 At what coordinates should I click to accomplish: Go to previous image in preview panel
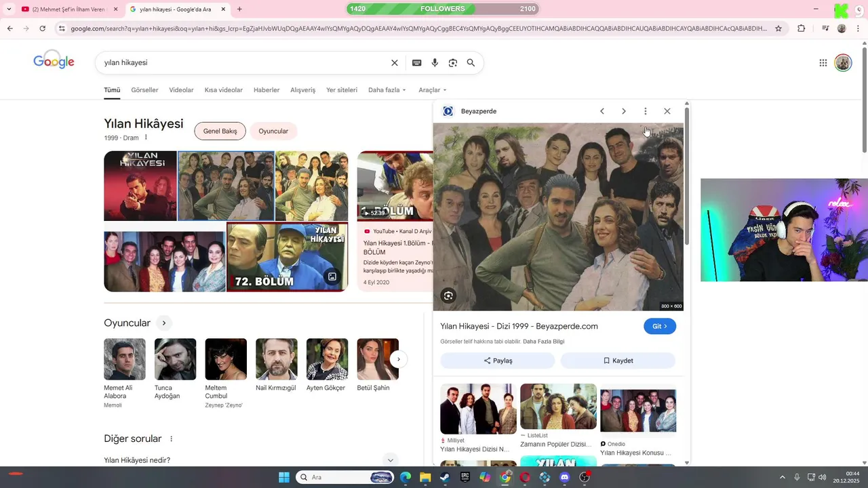tap(602, 111)
